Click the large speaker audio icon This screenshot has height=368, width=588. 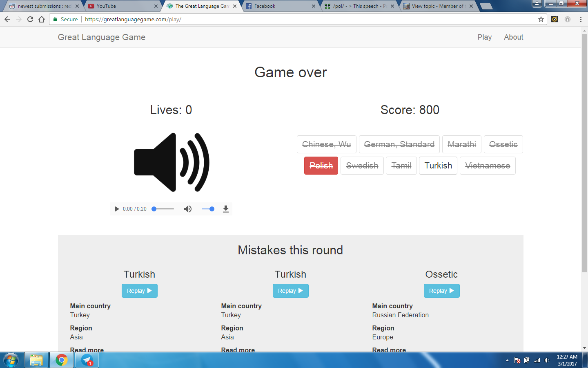click(171, 162)
